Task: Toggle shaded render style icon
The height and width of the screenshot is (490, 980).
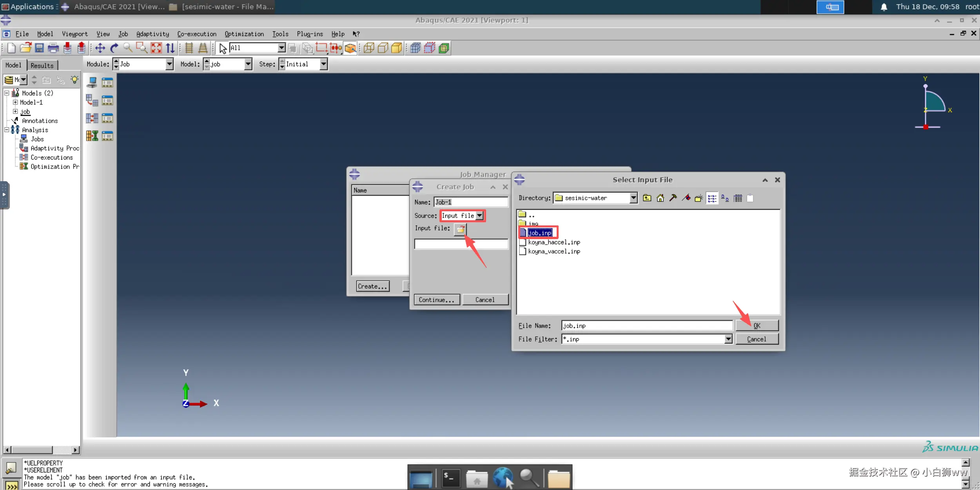Action: pos(397,48)
